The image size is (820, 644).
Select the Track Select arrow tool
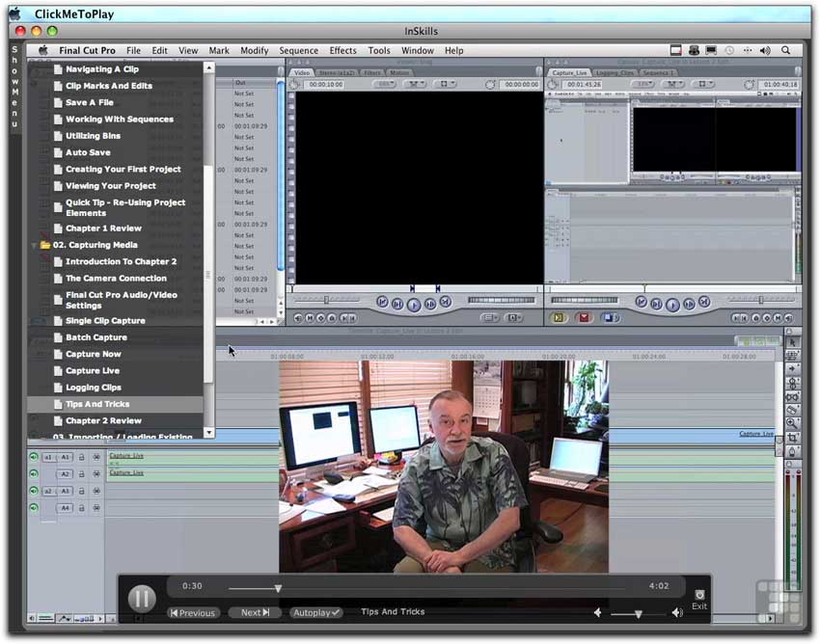(x=792, y=369)
